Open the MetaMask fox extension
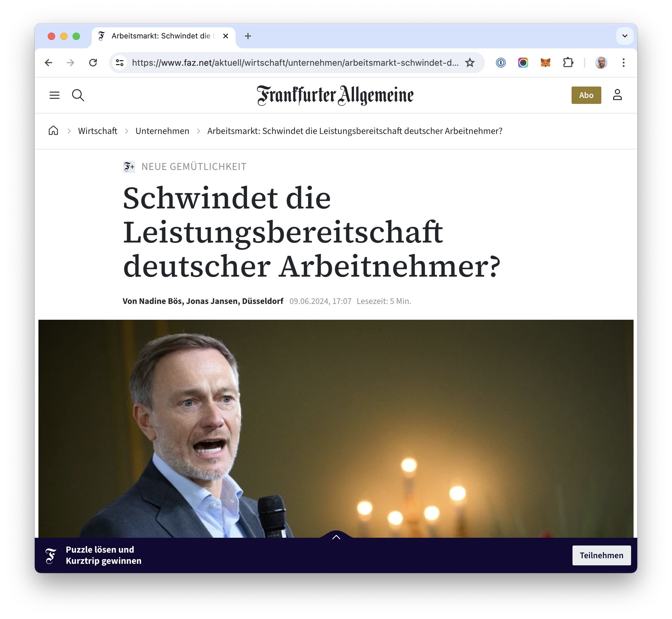This screenshot has height=619, width=672. 545,63
